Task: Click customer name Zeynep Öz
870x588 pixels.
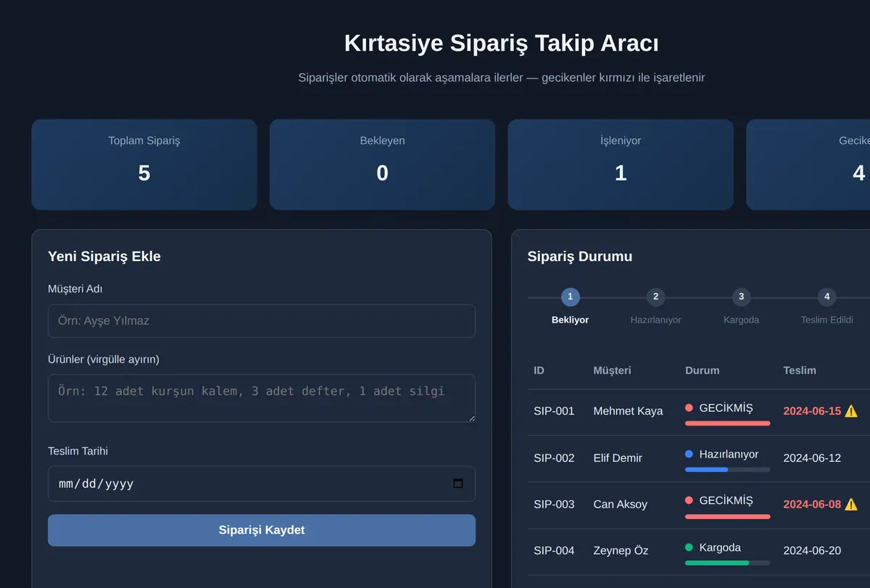Action: [x=620, y=550]
